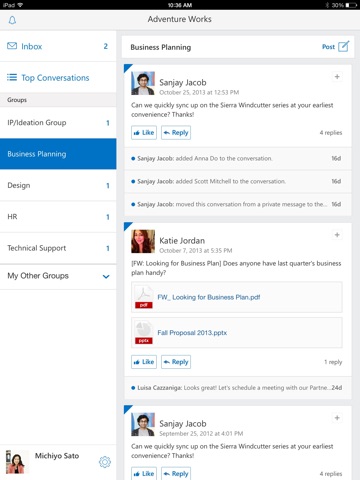Click the compose Post pencil icon
Viewport: 360px width, 480px height.
tap(344, 46)
